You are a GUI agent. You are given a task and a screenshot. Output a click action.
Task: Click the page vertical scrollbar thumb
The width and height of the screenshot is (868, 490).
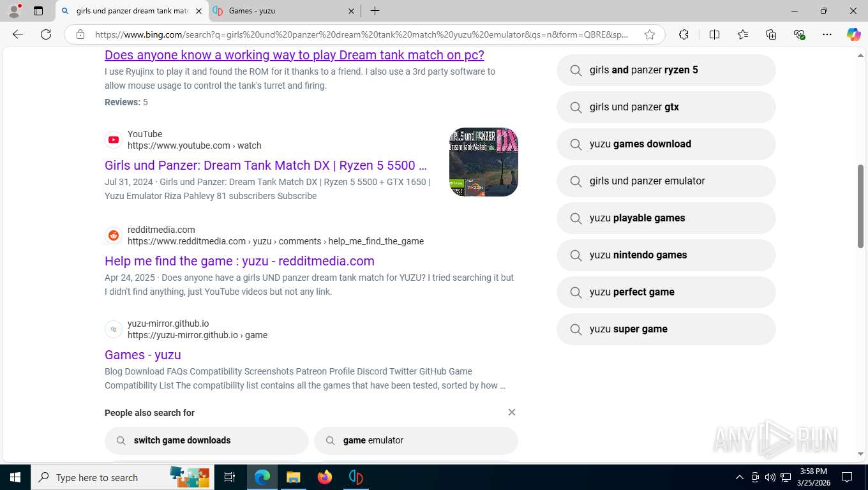[860, 206]
